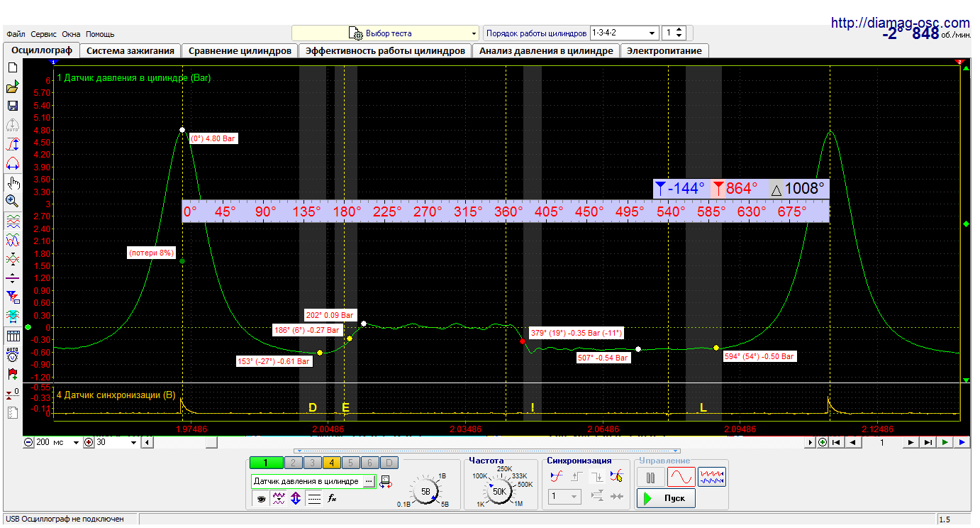Click the zero-level reset icon
980x528 pixels.
[12, 392]
